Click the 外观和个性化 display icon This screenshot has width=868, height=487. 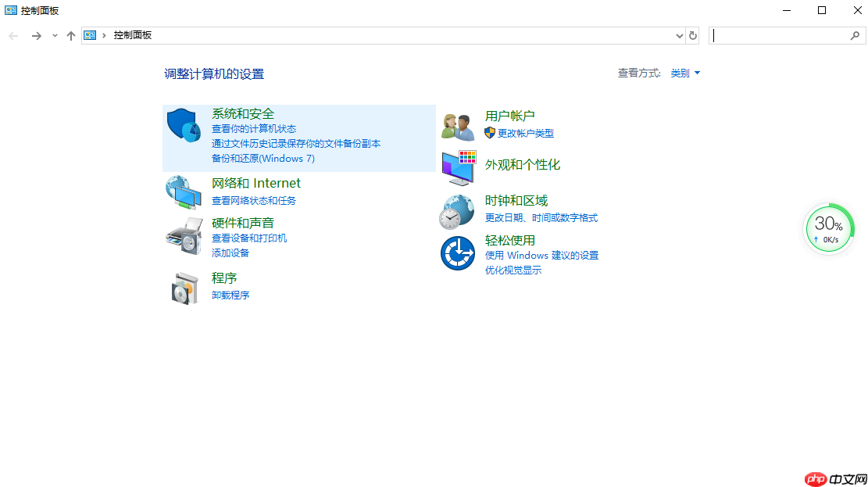click(457, 165)
